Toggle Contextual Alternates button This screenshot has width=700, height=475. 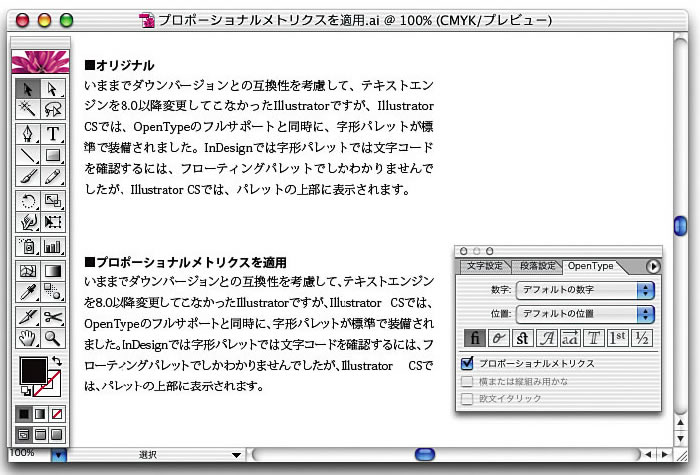coord(499,338)
